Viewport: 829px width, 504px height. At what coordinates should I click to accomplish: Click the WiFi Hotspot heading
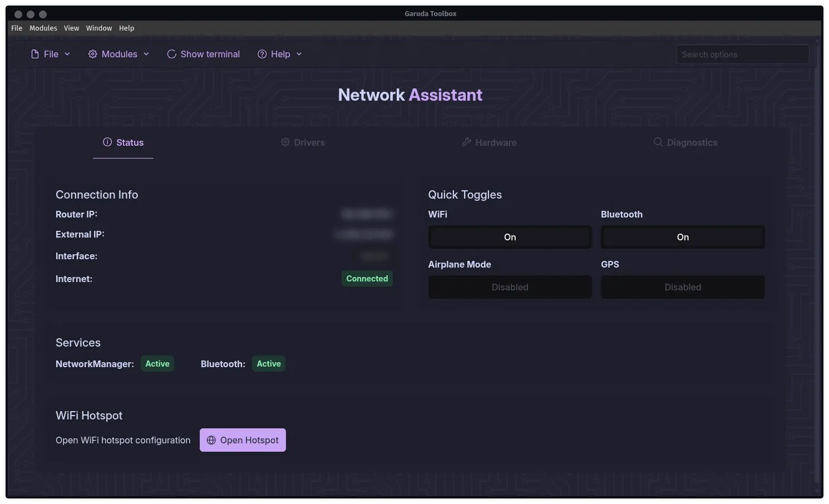89,416
